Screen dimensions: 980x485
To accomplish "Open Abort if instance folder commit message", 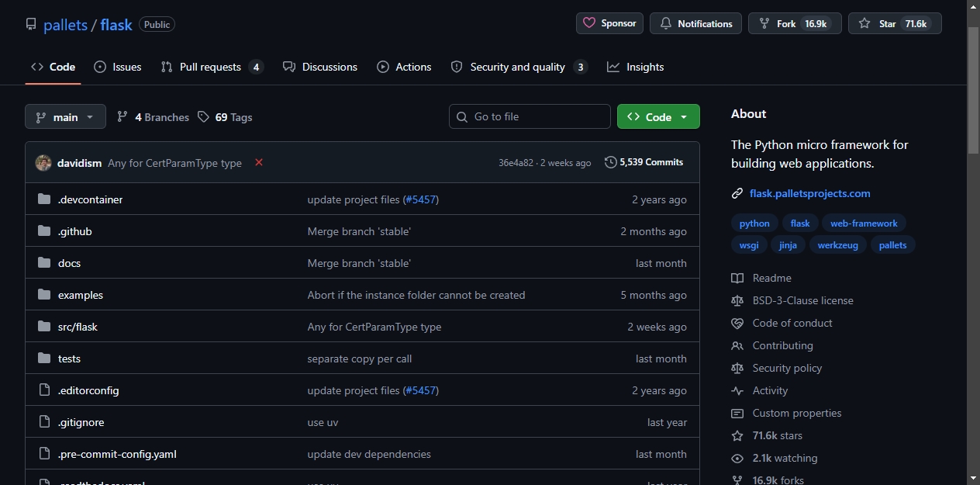I will (x=416, y=295).
